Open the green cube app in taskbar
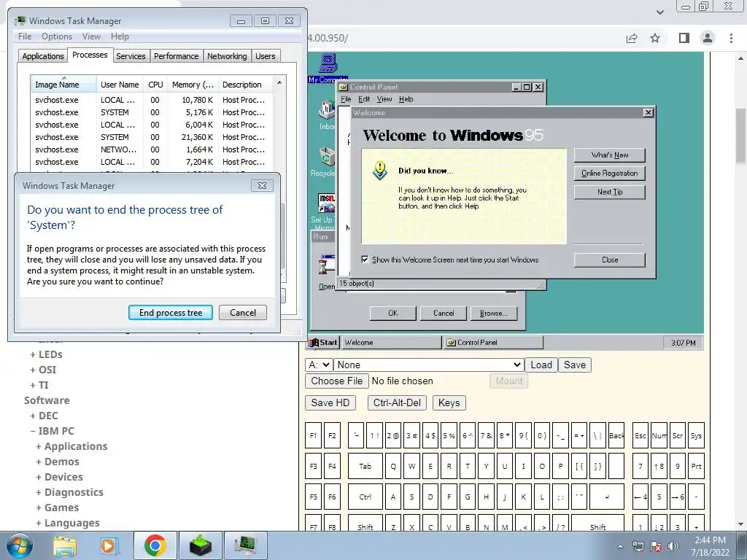 [200, 545]
